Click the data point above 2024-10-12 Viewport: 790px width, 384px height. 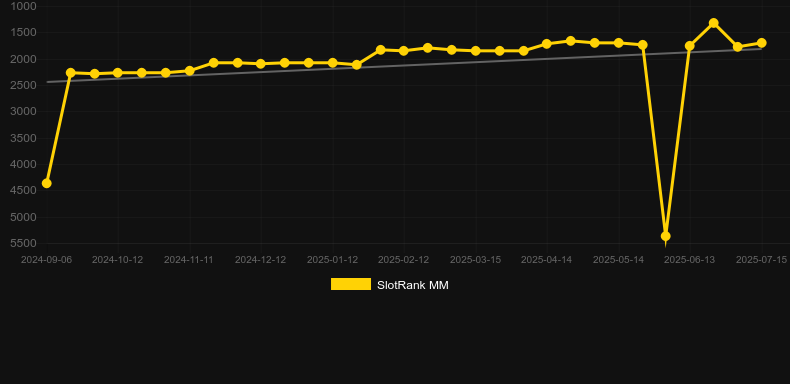[x=118, y=73]
